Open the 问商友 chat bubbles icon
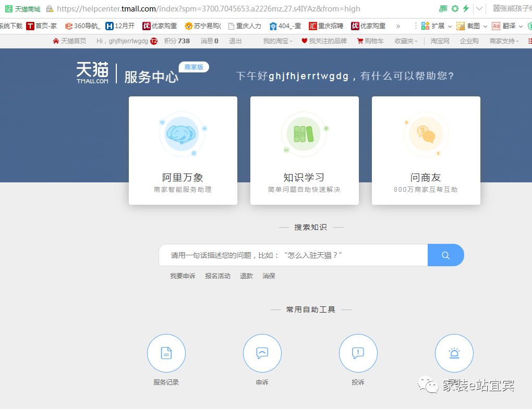This screenshot has width=532, height=409. tap(426, 134)
